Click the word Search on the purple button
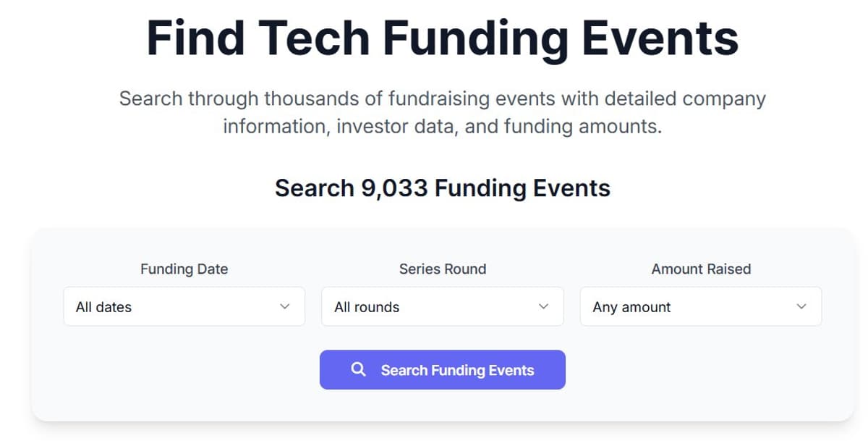 [399, 369]
